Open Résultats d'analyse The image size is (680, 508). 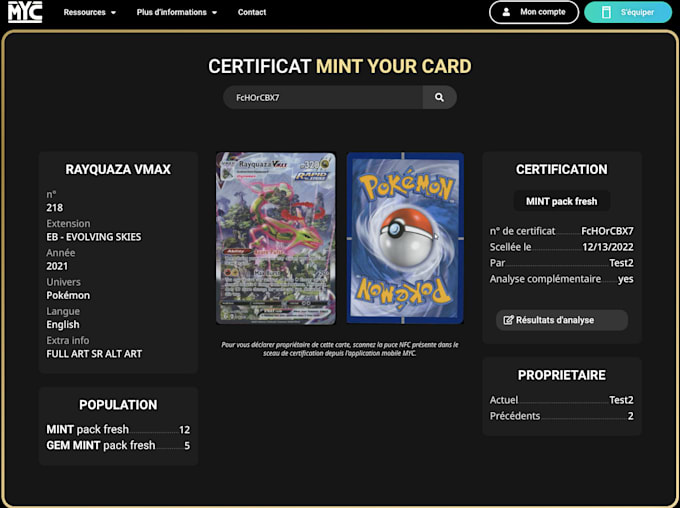pyautogui.click(x=562, y=320)
